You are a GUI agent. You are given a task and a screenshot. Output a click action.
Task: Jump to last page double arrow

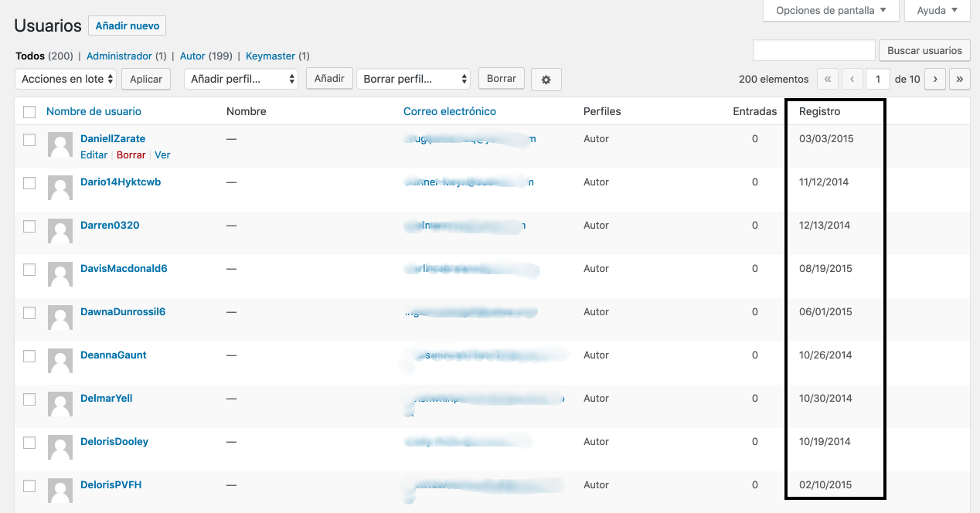(960, 79)
